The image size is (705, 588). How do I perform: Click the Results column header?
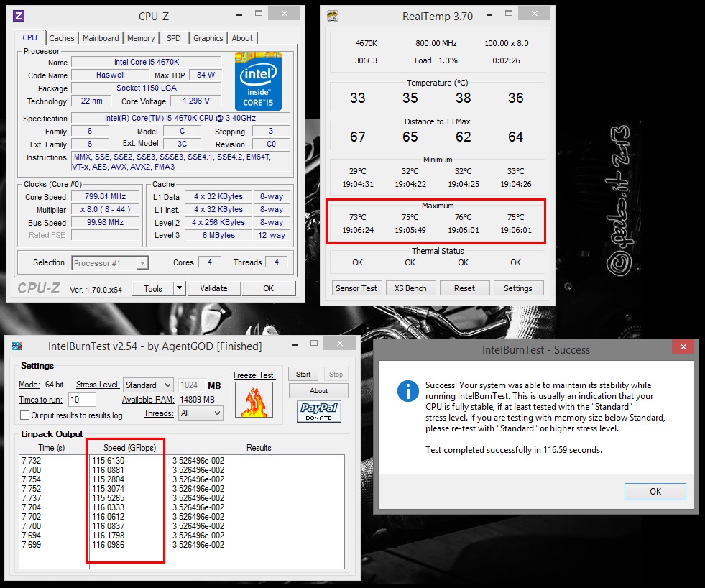(x=259, y=448)
